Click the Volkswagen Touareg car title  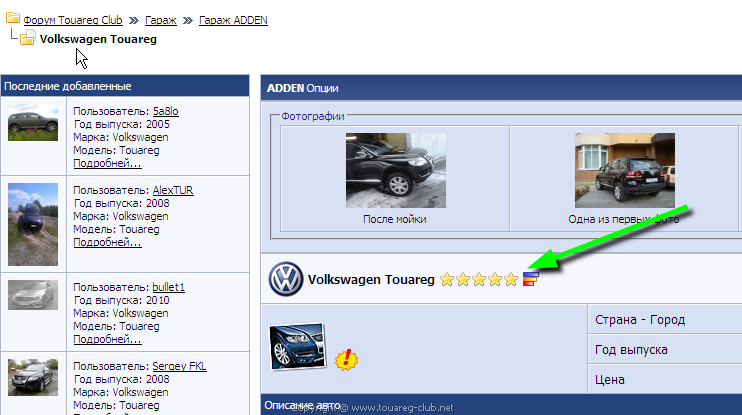pos(371,280)
